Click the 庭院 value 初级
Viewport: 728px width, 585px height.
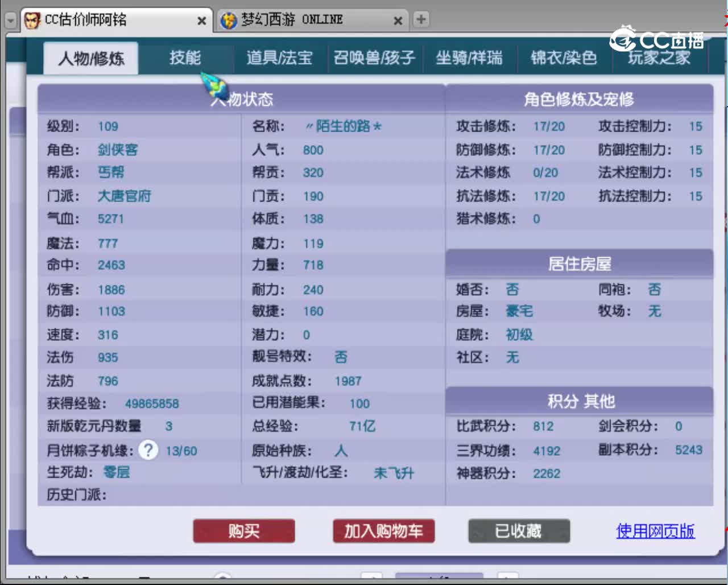pyautogui.click(x=519, y=335)
